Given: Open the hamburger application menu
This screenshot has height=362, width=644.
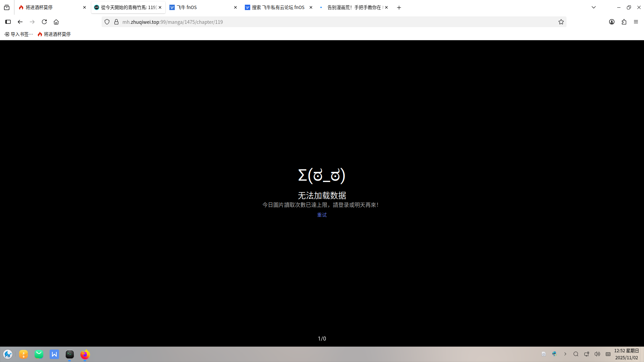Looking at the screenshot, I should 636,22.
